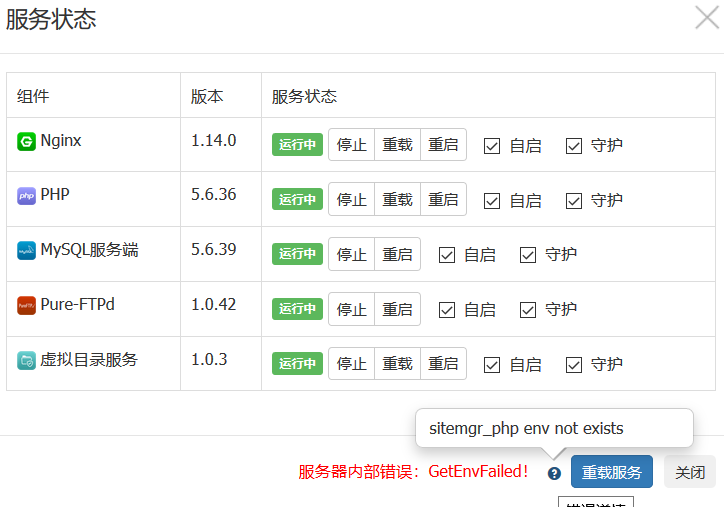Stop the Pure-FTPd service

(351, 310)
